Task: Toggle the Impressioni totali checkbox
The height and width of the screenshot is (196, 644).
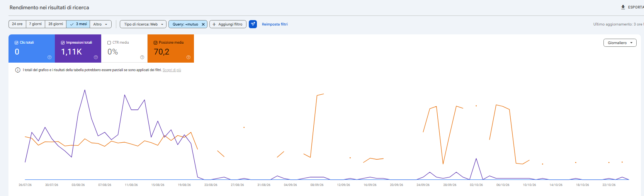Action: coord(63,43)
